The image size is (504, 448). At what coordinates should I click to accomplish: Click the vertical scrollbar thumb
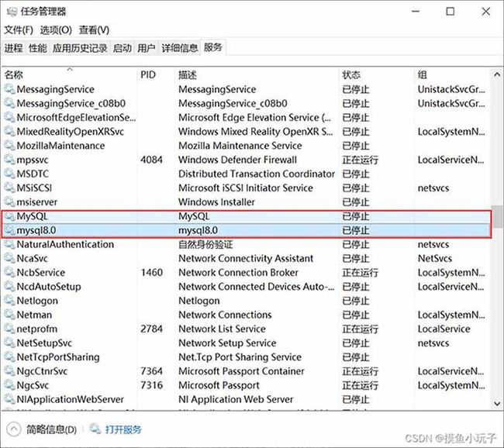[497, 216]
